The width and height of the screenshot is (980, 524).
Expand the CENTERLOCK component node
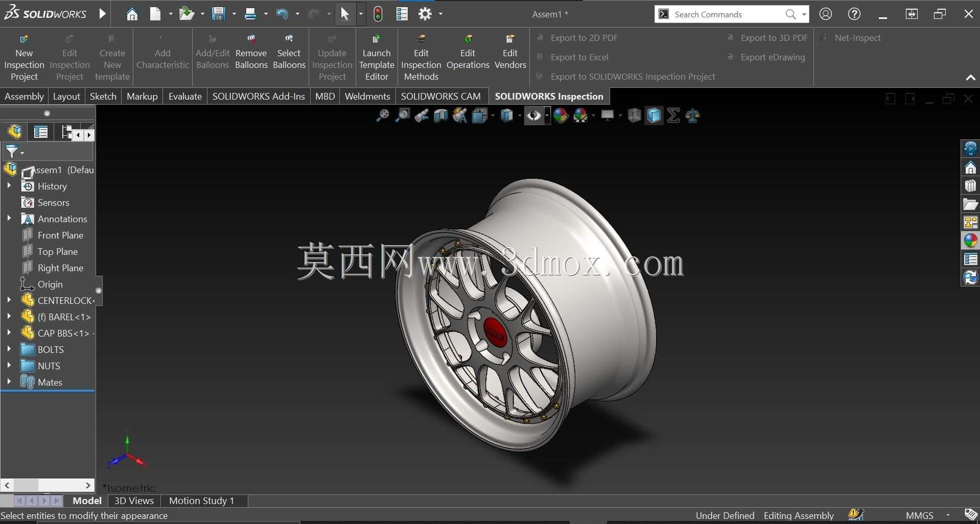(9, 300)
